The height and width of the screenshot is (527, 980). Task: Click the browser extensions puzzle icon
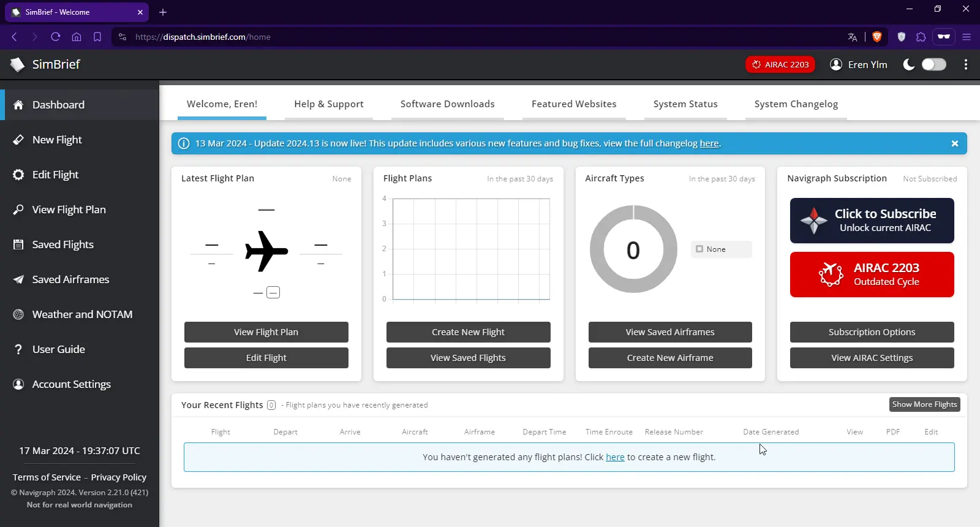click(x=921, y=37)
